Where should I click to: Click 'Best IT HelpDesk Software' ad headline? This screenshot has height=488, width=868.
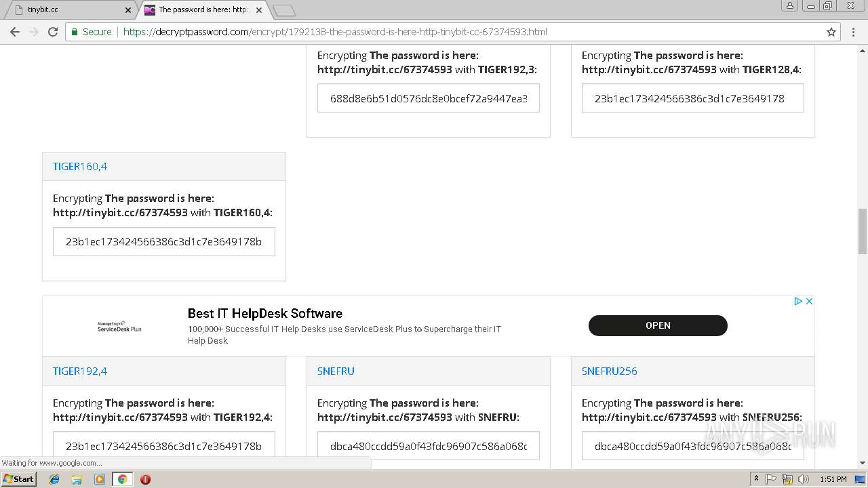click(265, 313)
